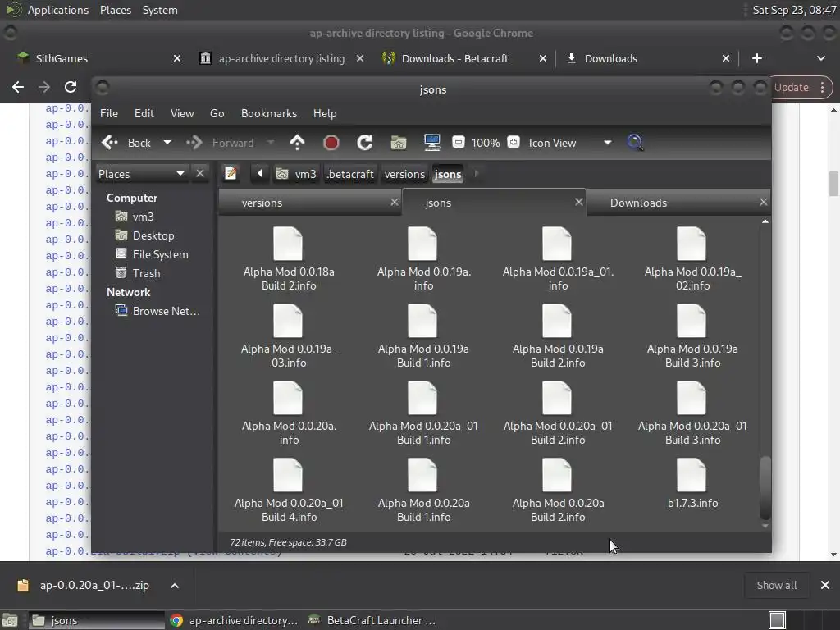Zoom out with the minus icon
The width and height of the screenshot is (840, 630).
click(458, 142)
